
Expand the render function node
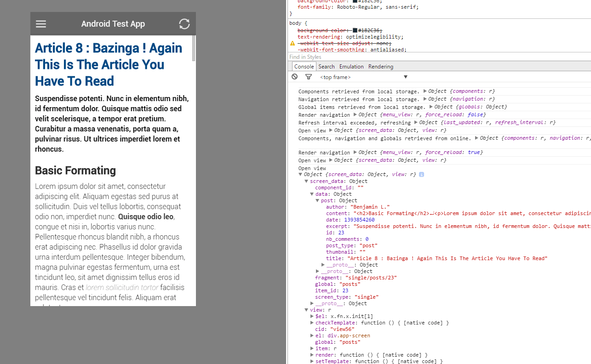(x=312, y=355)
